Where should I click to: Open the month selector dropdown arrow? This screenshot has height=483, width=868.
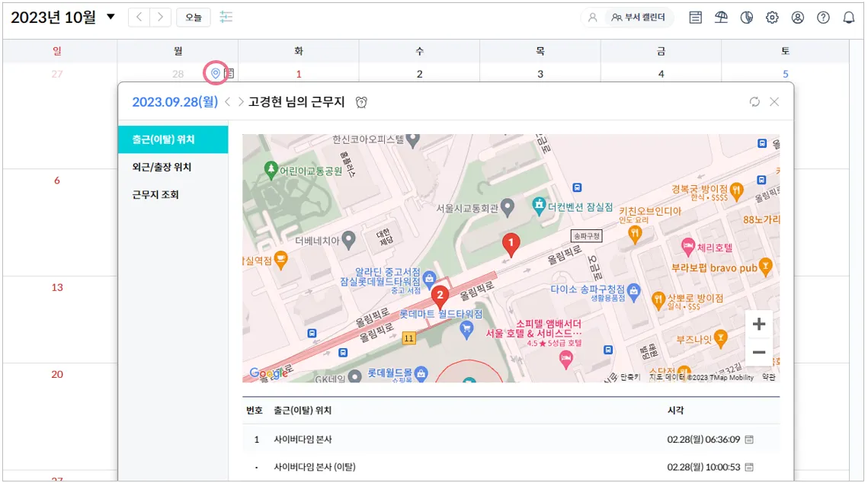tap(111, 17)
